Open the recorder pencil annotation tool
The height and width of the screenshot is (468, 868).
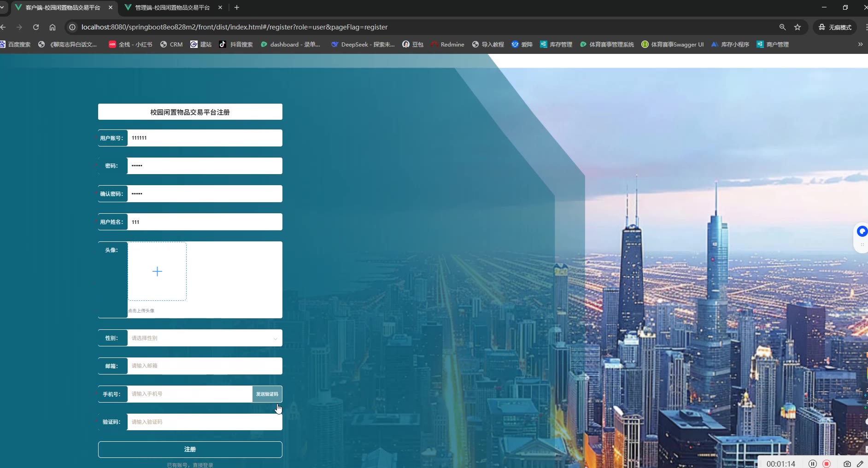(x=860, y=464)
